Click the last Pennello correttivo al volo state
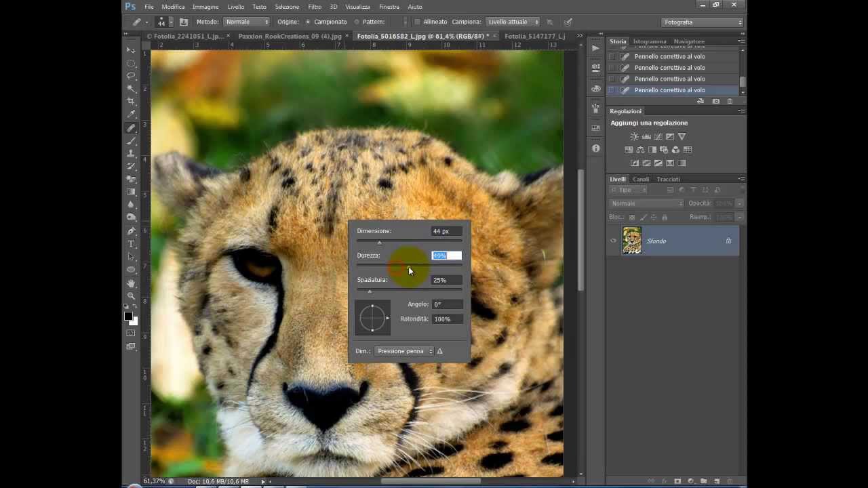This screenshot has height=488, width=868. coord(669,90)
